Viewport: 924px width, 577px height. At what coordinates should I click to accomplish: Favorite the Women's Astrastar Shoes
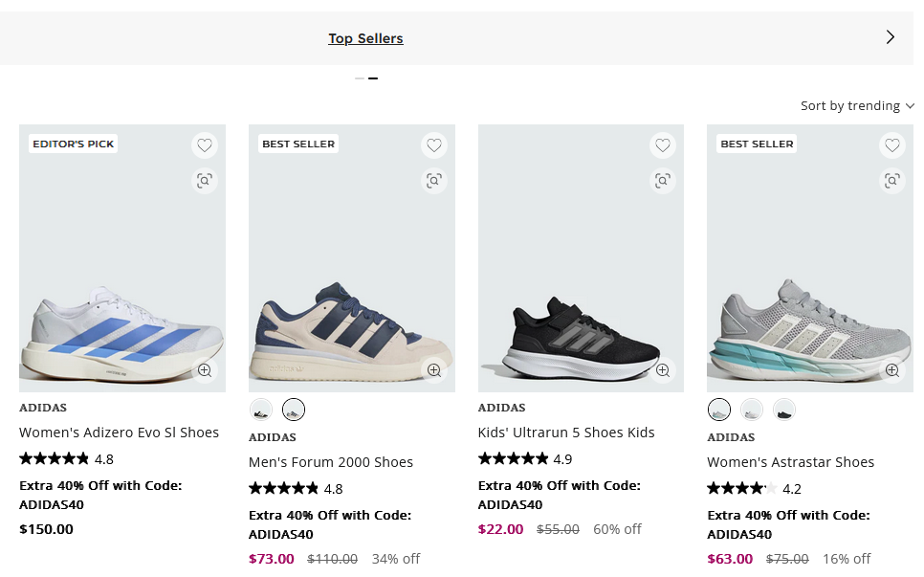[x=892, y=145]
